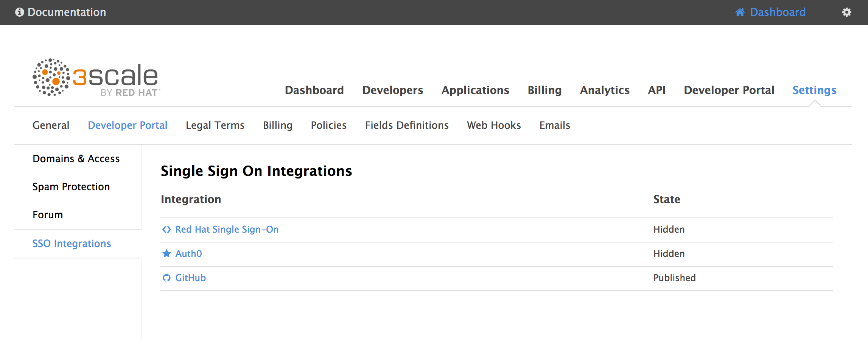Image resolution: width=868 pixels, height=341 pixels.
Task: Open the GitHub integration
Action: pos(190,278)
